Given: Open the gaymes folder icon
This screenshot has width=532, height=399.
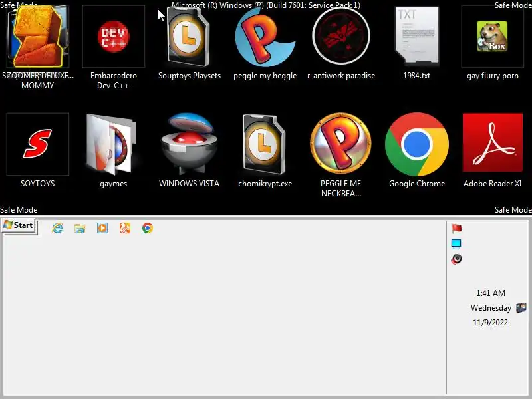Looking at the screenshot, I should coord(112,143).
